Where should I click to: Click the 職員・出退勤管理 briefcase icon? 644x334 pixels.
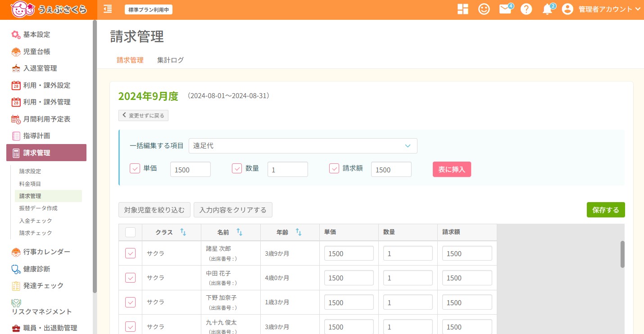[x=16, y=328]
